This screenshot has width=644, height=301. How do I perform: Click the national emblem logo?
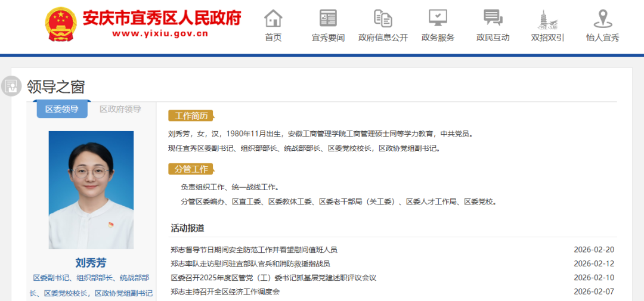61,24
